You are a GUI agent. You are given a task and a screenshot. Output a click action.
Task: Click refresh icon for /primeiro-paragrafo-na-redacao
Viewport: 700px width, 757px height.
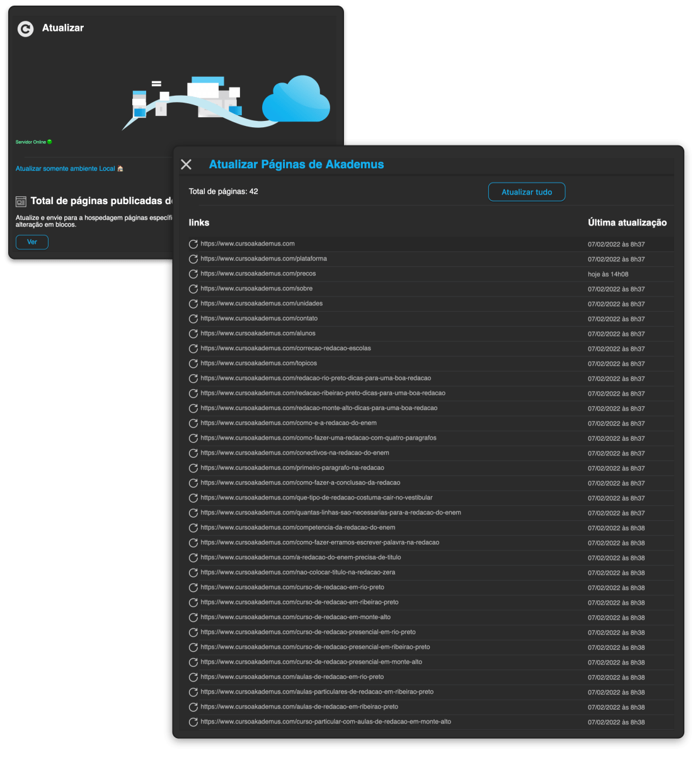tap(193, 468)
